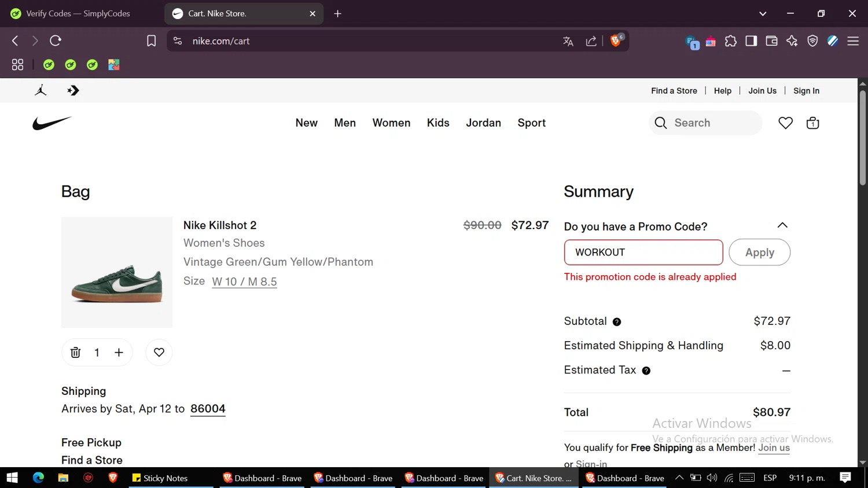
Task: Collapse the Promo Code section chevron
Action: [782, 225]
